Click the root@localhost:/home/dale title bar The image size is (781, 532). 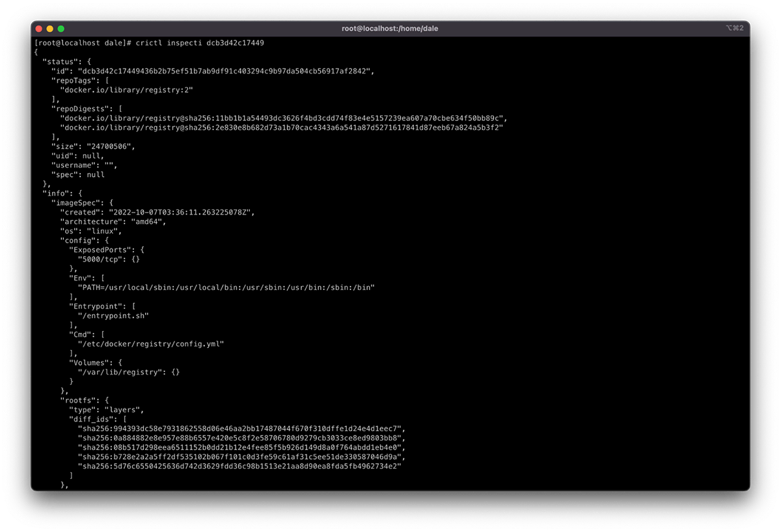coord(389,29)
